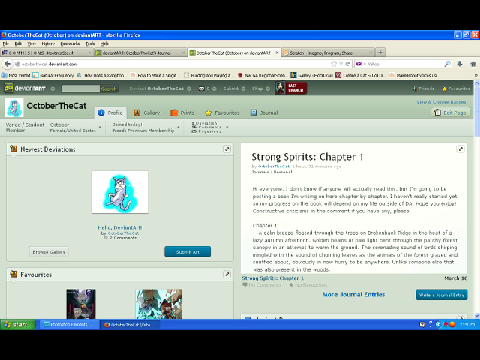Click the Favourites panel header icon
This screenshot has width=480, height=360.
pyautogui.click(x=14, y=274)
